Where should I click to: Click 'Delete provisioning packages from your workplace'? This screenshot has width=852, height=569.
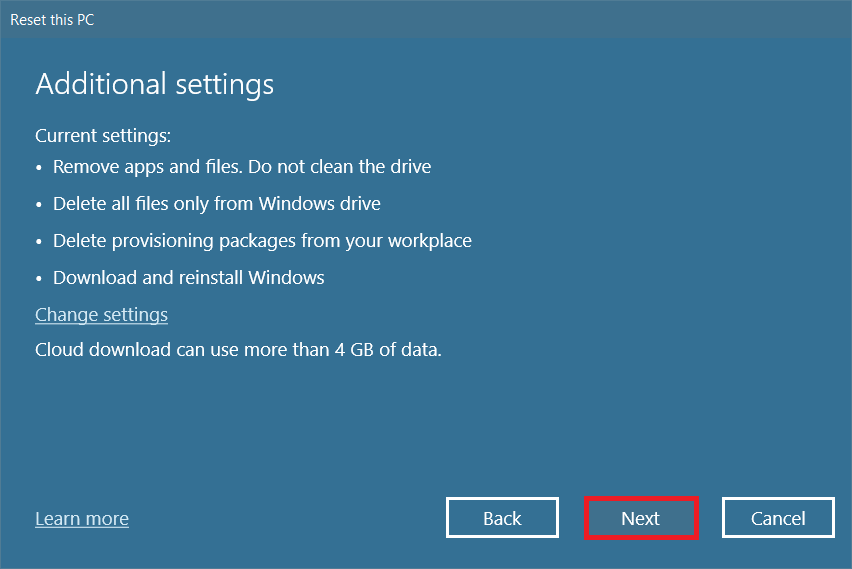click(262, 240)
